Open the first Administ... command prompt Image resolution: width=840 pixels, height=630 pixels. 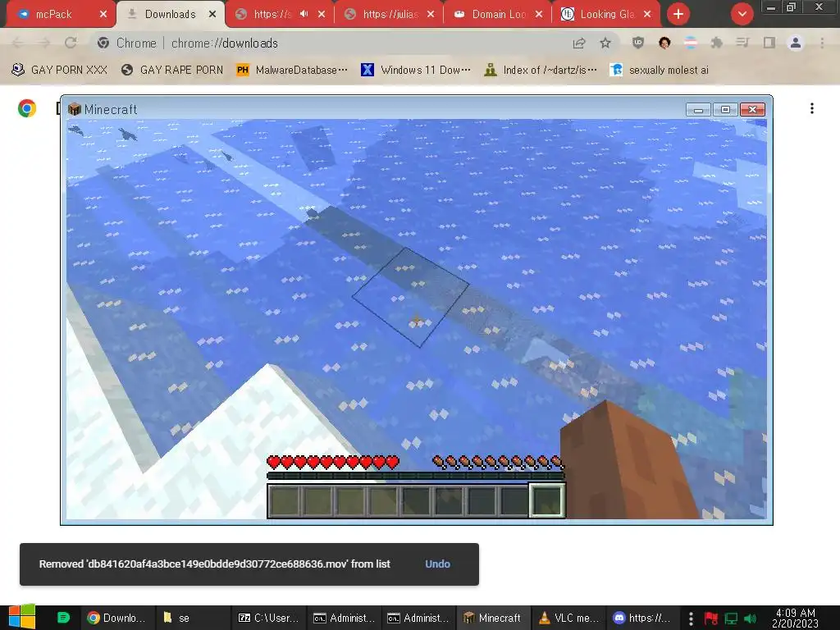(x=344, y=618)
